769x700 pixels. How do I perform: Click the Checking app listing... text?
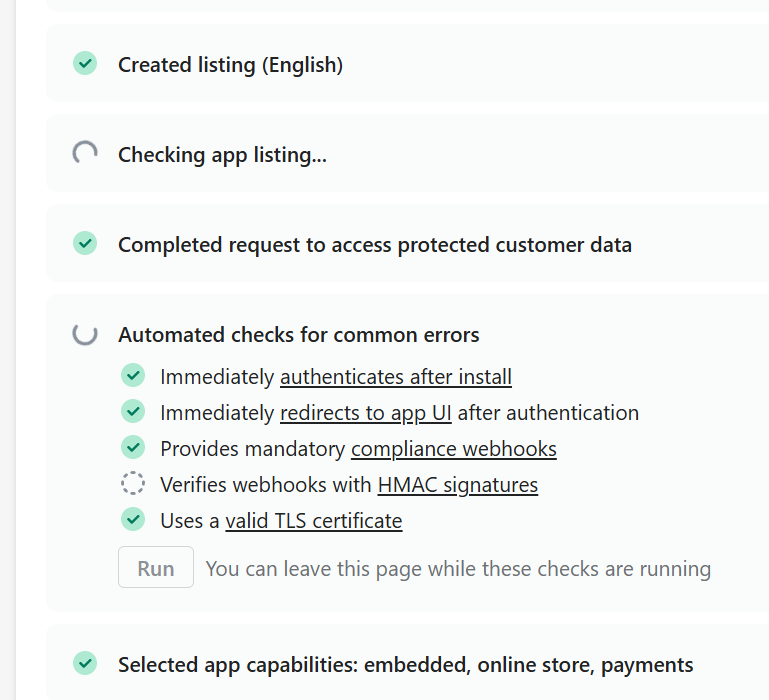point(222,155)
